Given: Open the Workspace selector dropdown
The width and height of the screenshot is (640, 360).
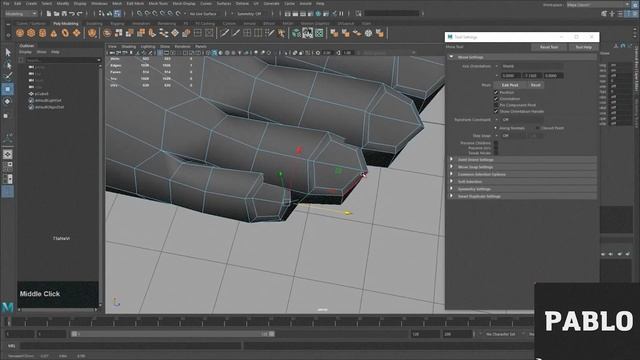Looking at the screenshot, I should click(x=598, y=5).
